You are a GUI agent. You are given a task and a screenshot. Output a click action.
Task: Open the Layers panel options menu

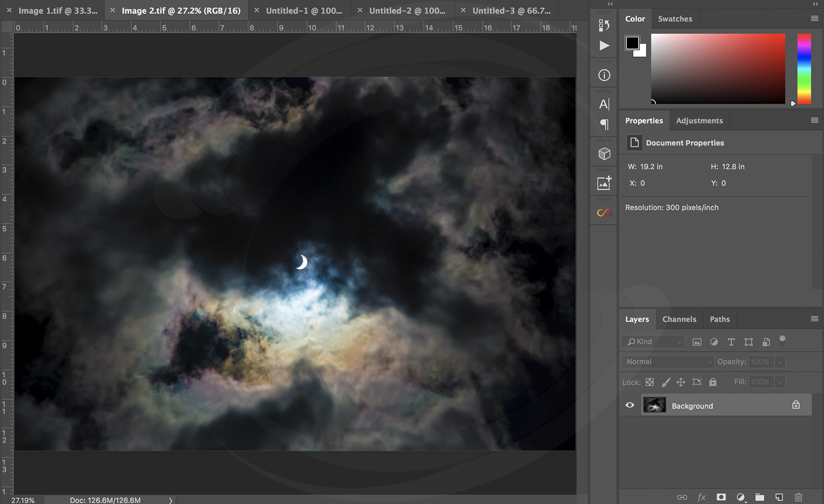click(x=815, y=319)
